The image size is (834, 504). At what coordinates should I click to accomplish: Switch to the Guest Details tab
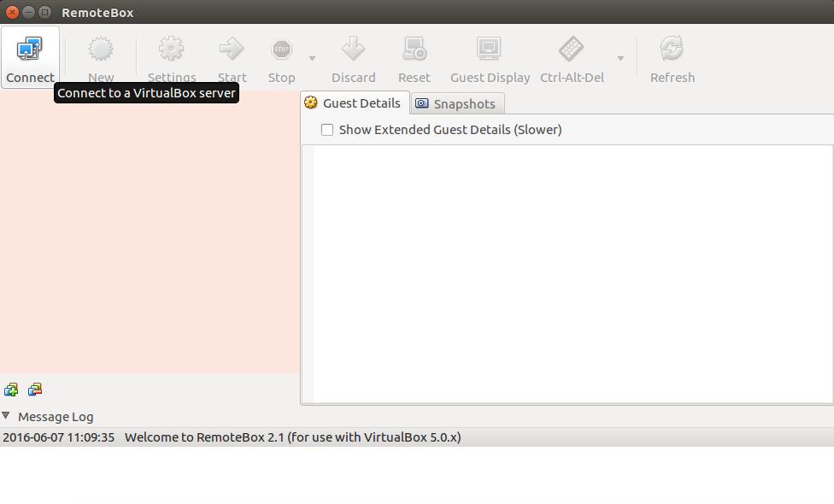click(x=355, y=103)
